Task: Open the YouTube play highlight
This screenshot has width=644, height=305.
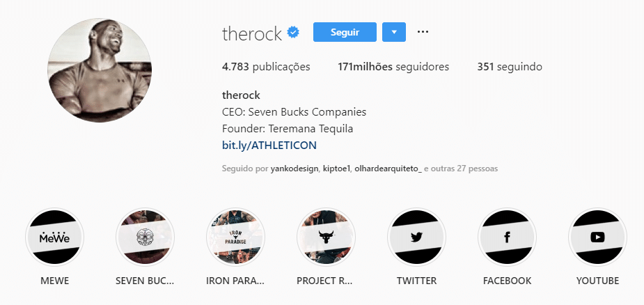Action: [x=597, y=237]
